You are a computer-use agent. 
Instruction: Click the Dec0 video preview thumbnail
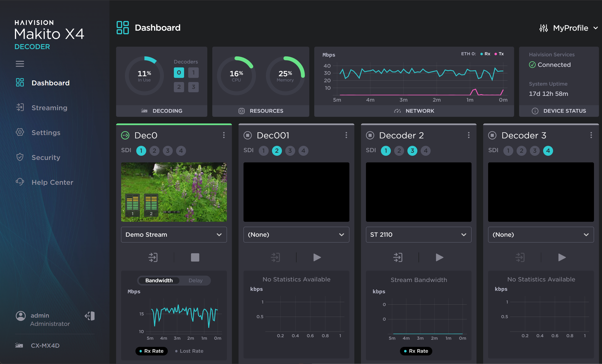tap(174, 192)
